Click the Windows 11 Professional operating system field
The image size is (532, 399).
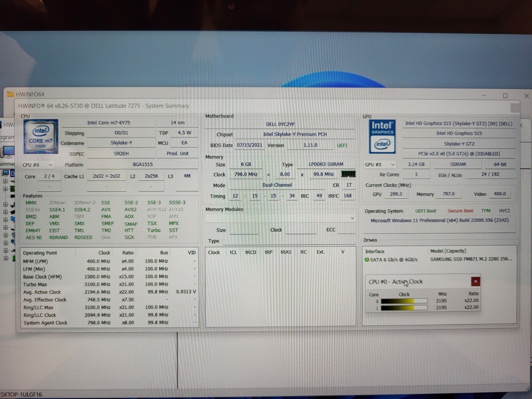[x=440, y=220]
